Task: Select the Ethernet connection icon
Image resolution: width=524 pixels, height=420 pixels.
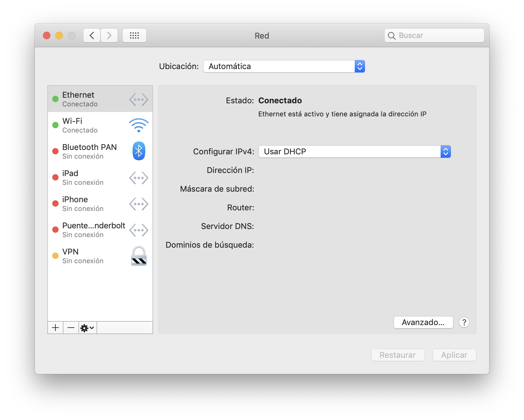Action: tap(138, 99)
